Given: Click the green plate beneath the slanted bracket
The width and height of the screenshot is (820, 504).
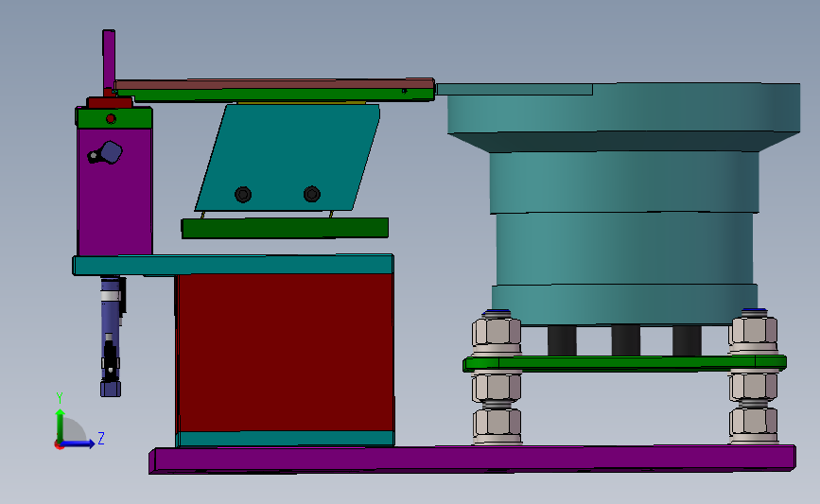Looking at the screenshot, I should (x=285, y=228).
